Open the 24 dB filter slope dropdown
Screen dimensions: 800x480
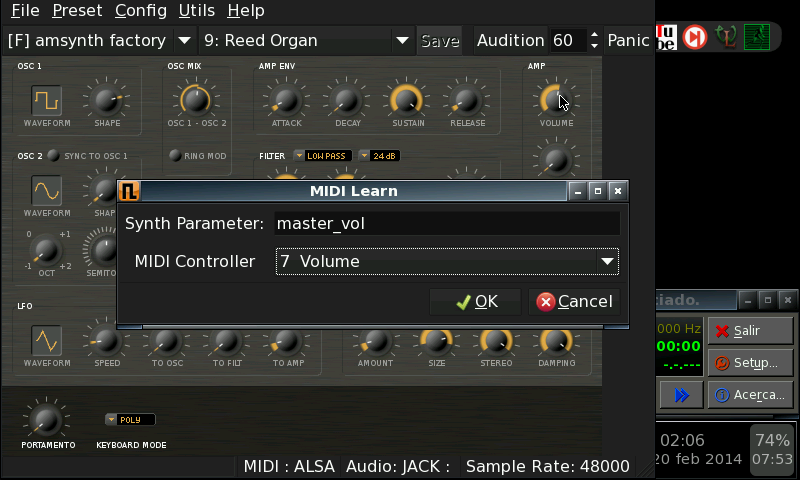click(x=379, y=156)
